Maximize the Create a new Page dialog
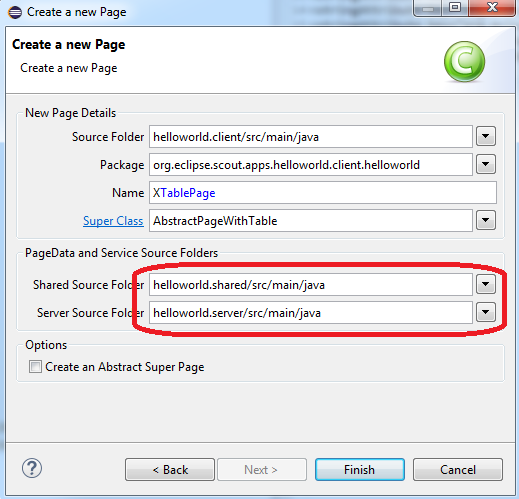 455,8
